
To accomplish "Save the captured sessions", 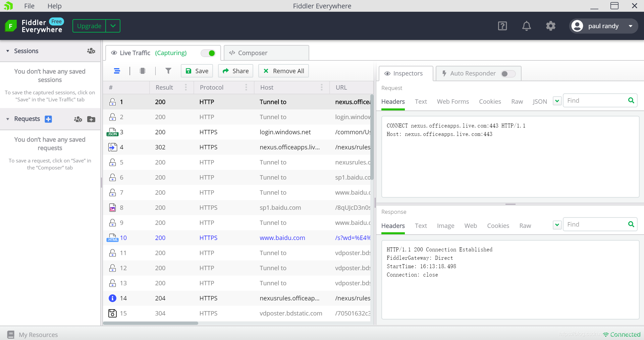I will click(x=197, y=71).
